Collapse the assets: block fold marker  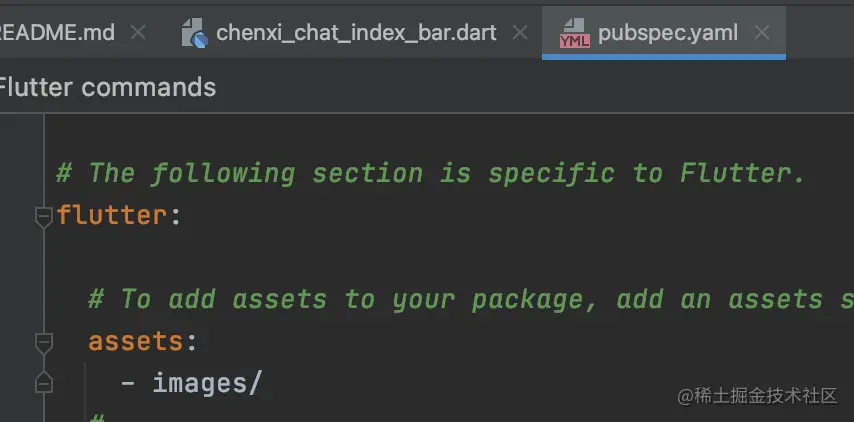[x=43, y=342]
